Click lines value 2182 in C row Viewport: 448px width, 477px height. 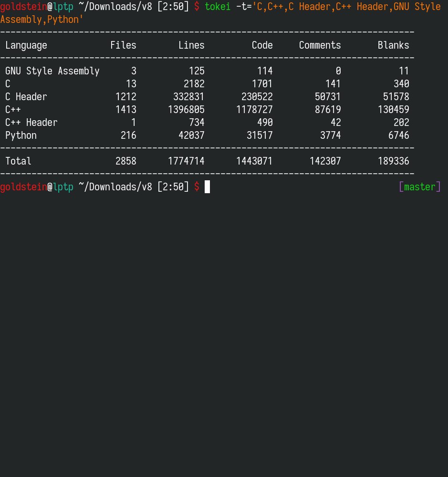click(194, 83)
